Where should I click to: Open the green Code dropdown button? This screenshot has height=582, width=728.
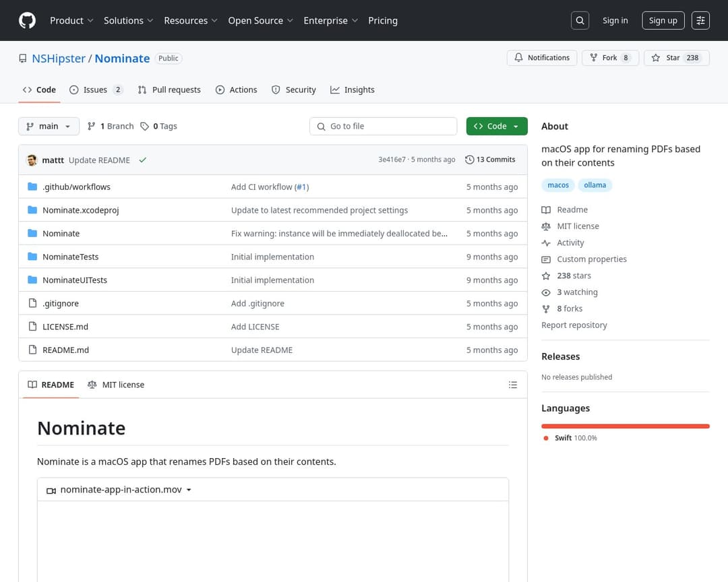point(497,126)
